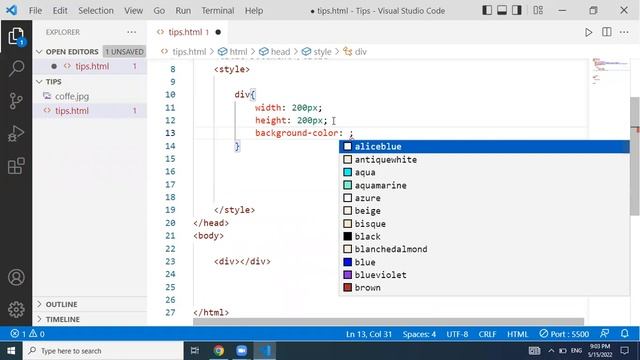Open View menu
640x360 pixels.
click(133, 11)
